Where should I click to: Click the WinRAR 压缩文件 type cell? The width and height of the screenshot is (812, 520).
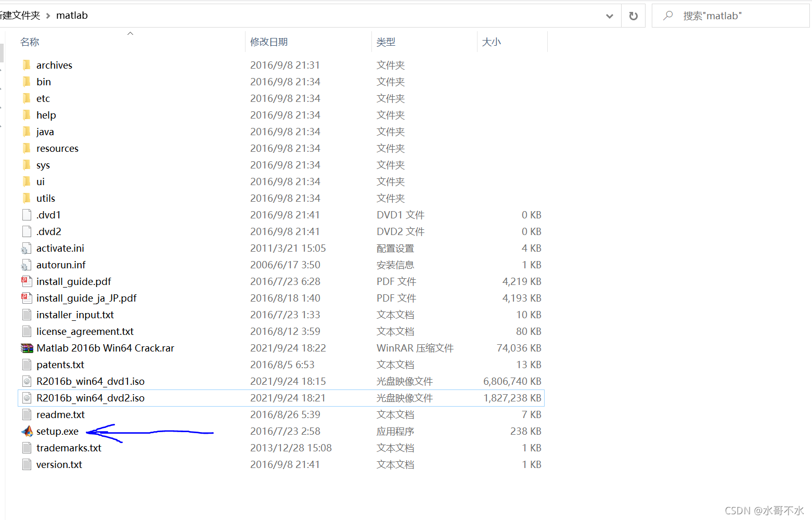click(x=415, y=348)
